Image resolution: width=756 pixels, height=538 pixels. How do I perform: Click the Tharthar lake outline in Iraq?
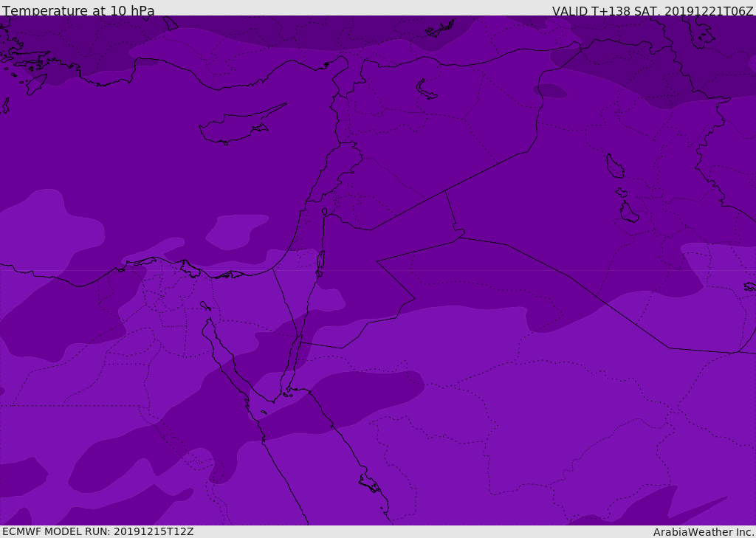615,166
